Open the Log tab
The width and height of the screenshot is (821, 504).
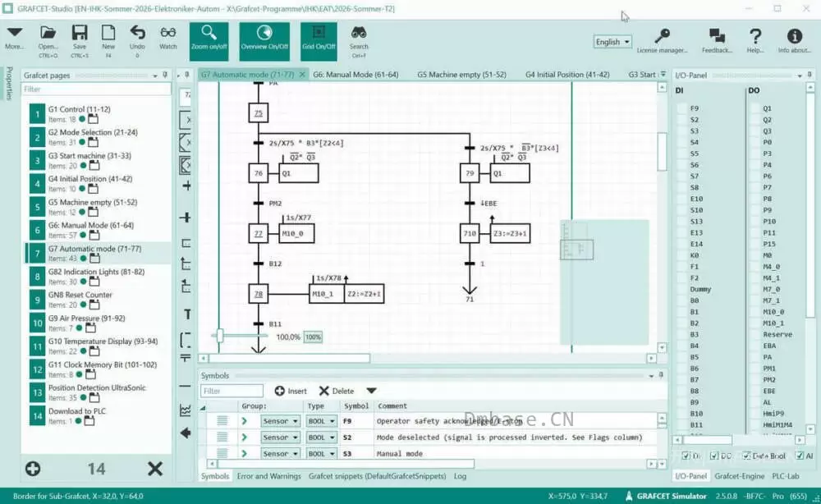coord(460,476)
